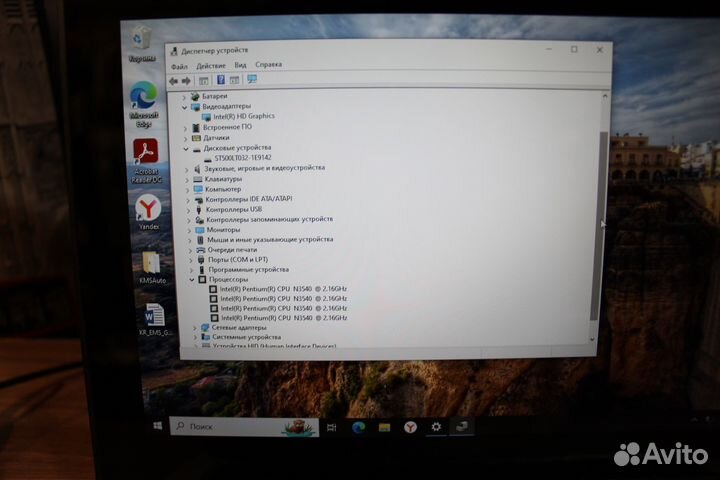This screenshot has width=720, height=480.
Task: Expand the Клавиатуры node
Action: (187, 180)
